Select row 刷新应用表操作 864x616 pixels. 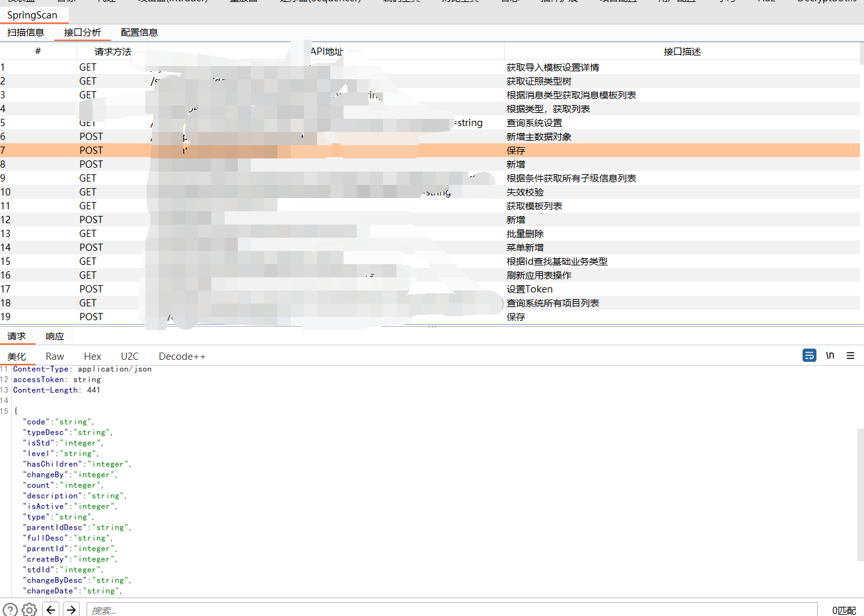coord(430,275)
